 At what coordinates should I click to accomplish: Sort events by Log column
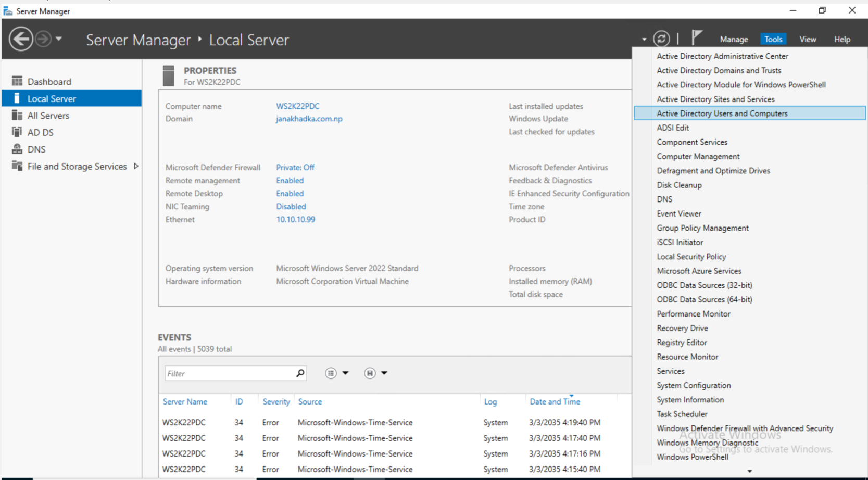pos(490,402)
